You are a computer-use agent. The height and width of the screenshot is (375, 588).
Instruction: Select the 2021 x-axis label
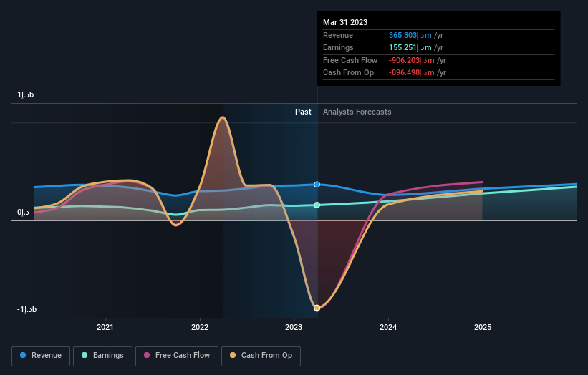click(105, 327)
